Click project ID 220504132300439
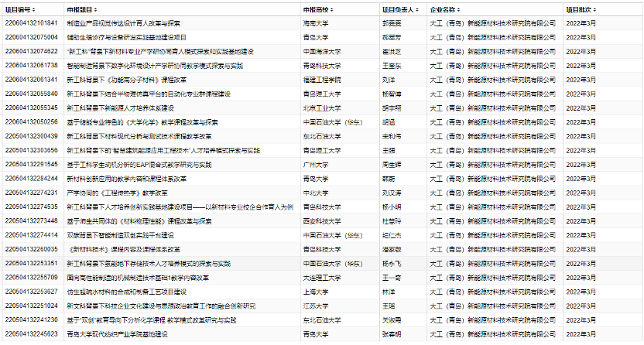Screen dimensions: 644x345 click(x=31, y=136)
